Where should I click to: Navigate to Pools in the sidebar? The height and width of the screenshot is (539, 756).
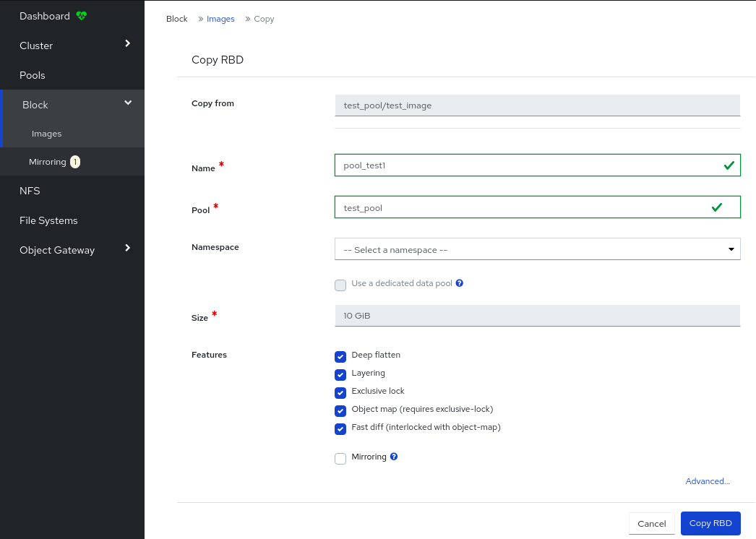coord(33,74)
